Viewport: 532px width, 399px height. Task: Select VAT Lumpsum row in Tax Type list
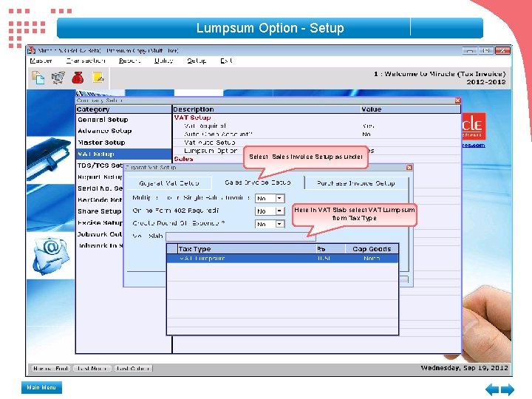click(282, 259)
